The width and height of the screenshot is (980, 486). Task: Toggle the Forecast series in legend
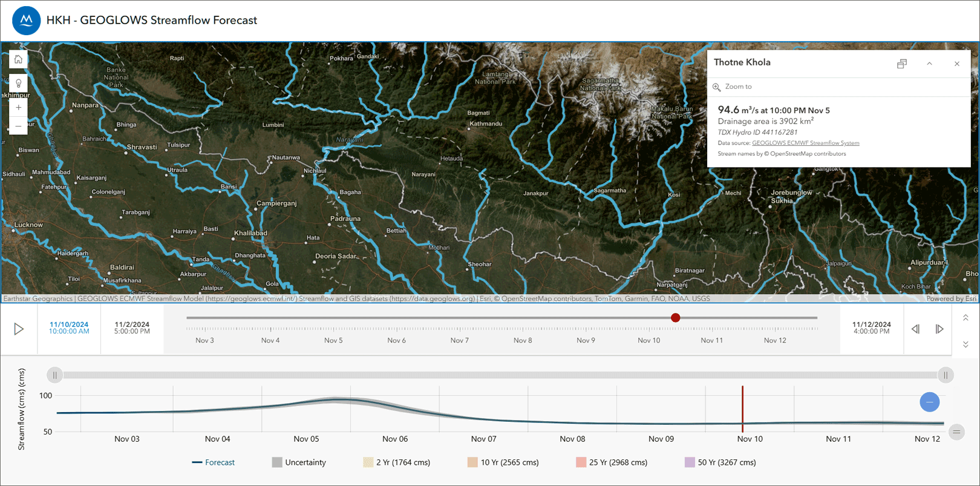(x=214, y=462)
